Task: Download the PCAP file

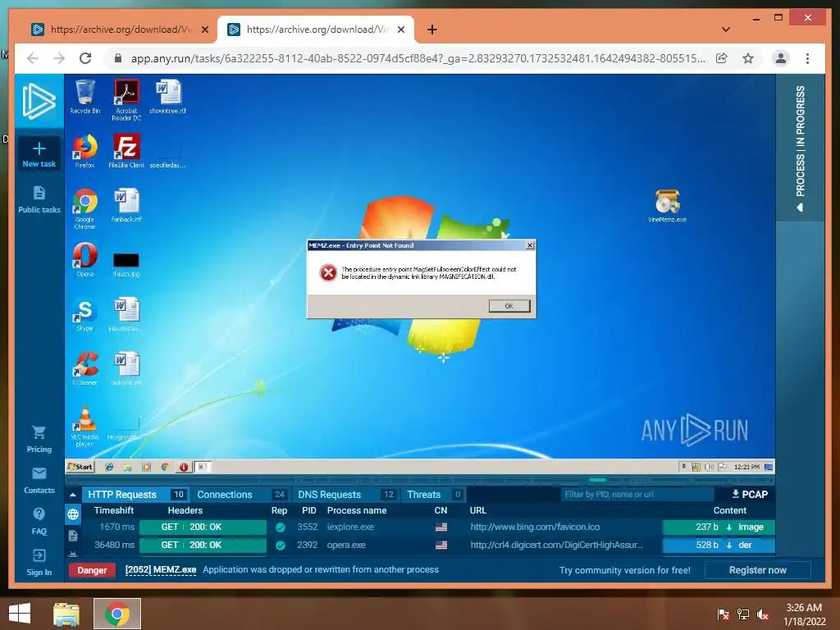Action: [750, 495]
